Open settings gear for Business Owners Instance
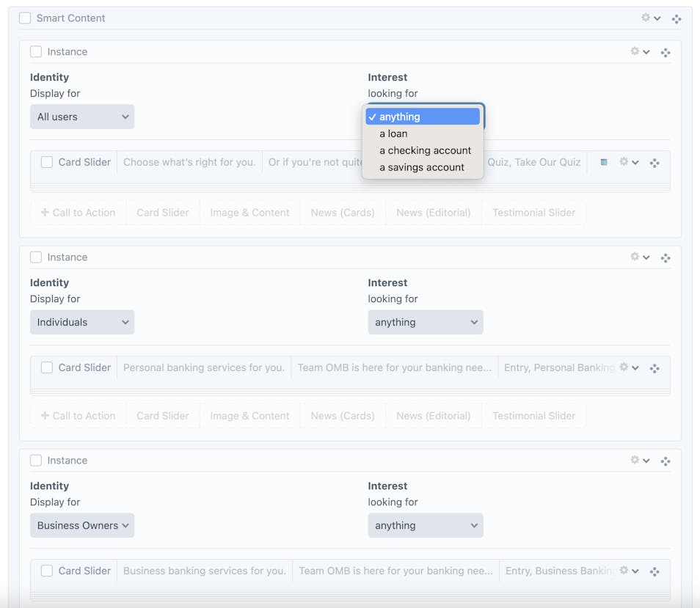700x608 pixels. 638,460
